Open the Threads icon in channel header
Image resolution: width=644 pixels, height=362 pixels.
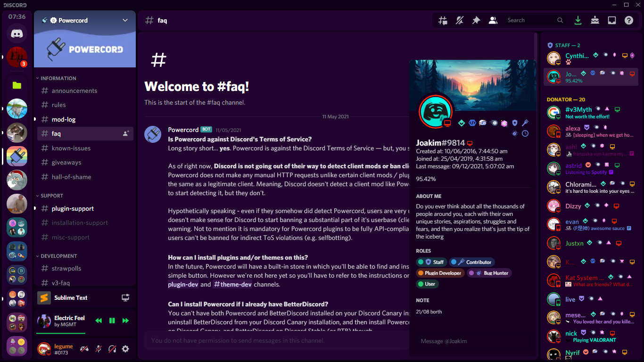point(443,20)
